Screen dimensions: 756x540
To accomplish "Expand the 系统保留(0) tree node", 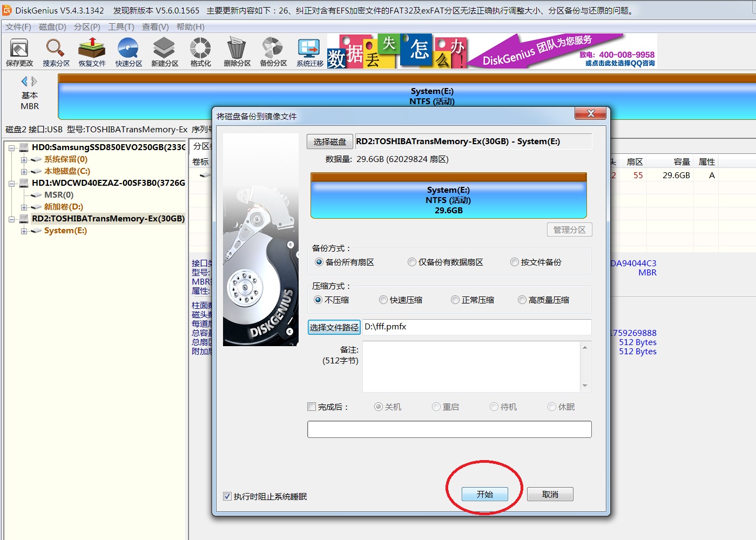I will tap(24, 160).
